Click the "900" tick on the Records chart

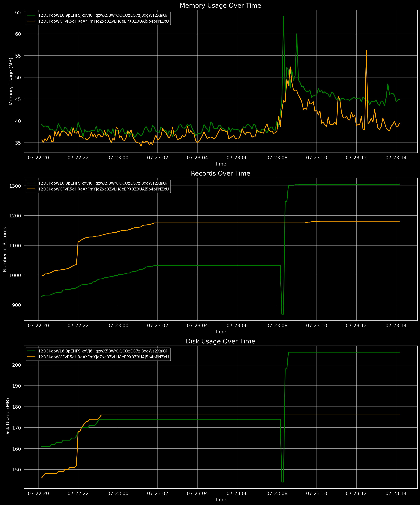point(17,305)
